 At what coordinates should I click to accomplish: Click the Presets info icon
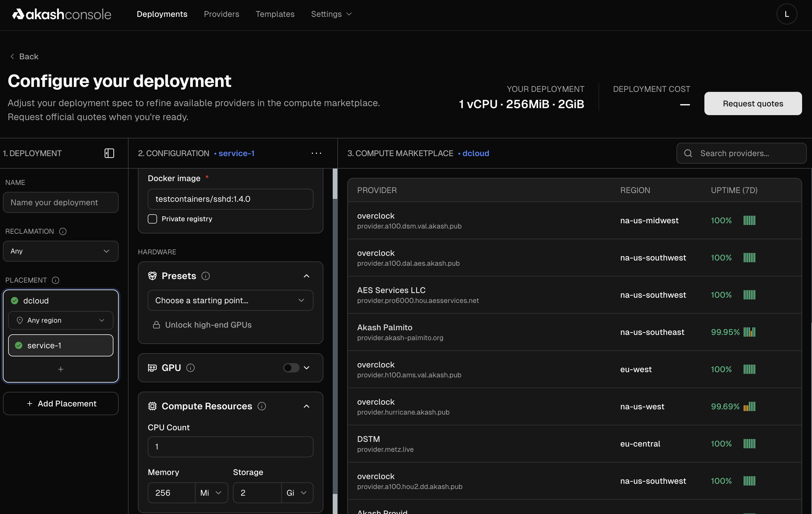[206, 276]
